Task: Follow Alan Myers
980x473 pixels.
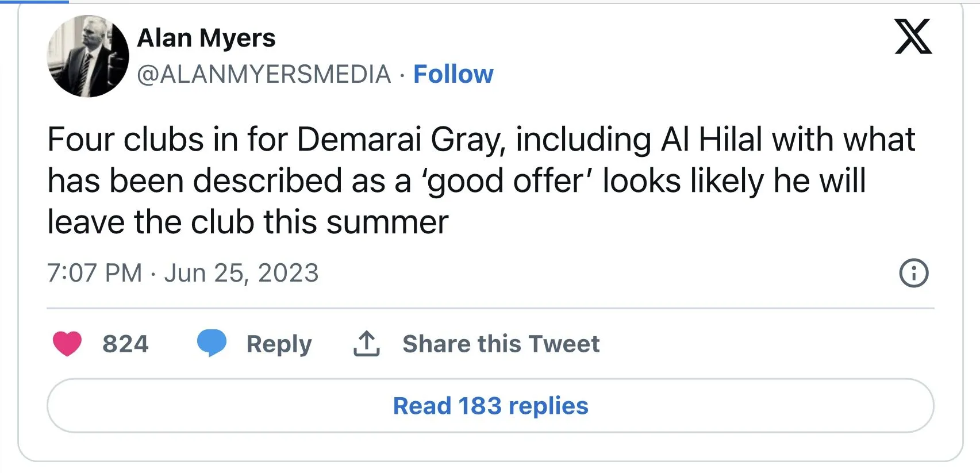Action: coord(453,74)
